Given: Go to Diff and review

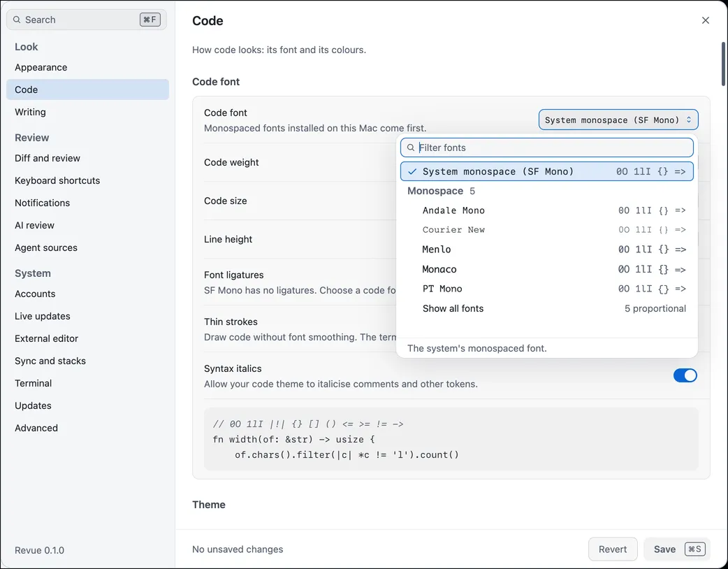Looking at the screenshot, I should tap(87, 158).
